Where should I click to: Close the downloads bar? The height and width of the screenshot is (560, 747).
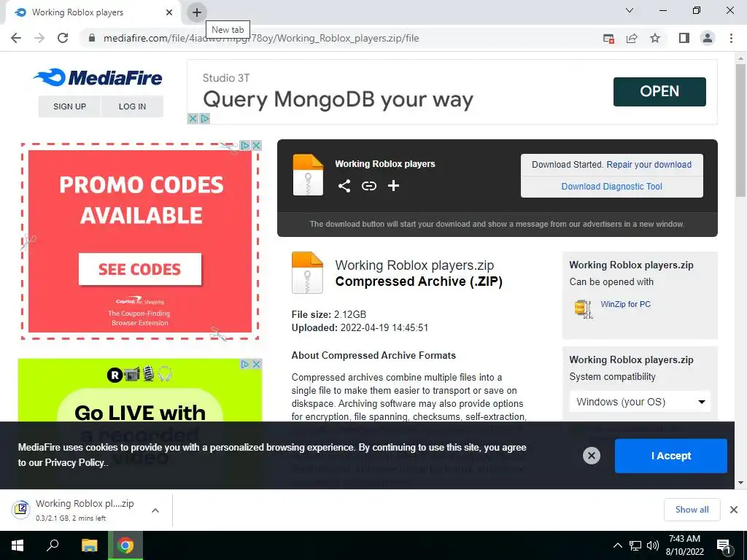[734, 510]
